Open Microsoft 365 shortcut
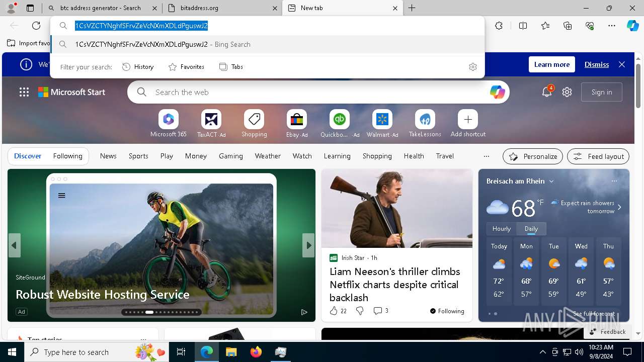The image size is (644, 362). tap(168, 124)
